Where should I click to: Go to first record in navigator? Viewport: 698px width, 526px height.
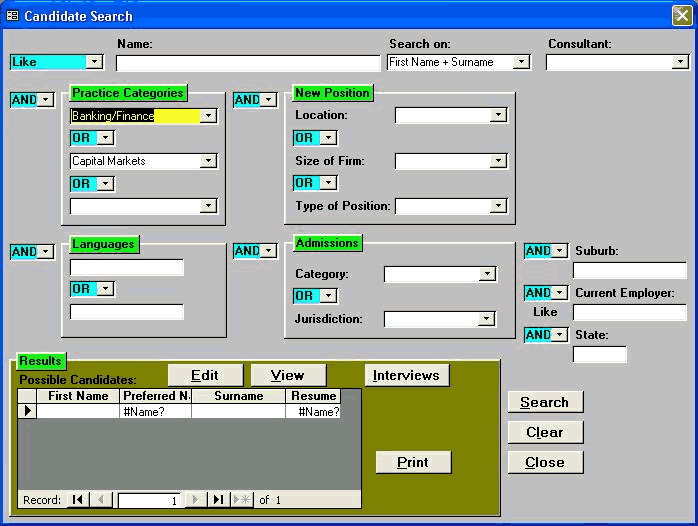click(76, 500)
